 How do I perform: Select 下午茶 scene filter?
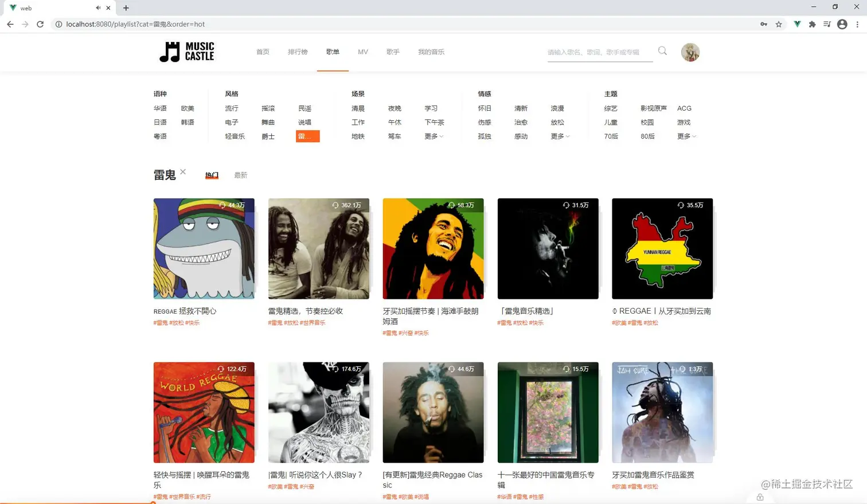[435, 122]
